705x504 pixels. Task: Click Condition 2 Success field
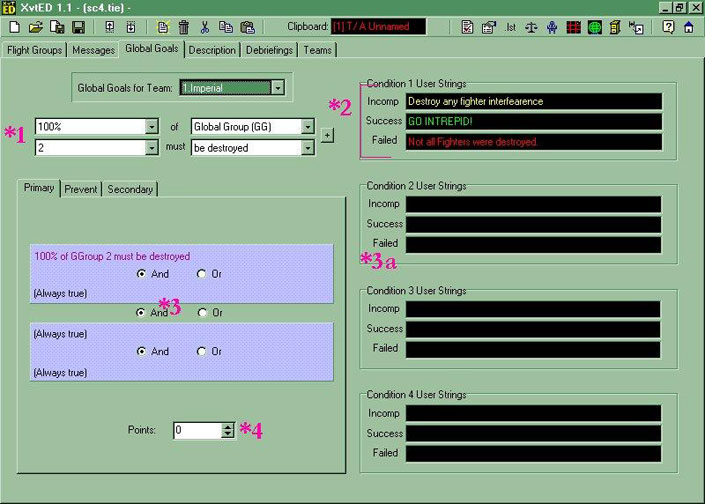[533, 224]
